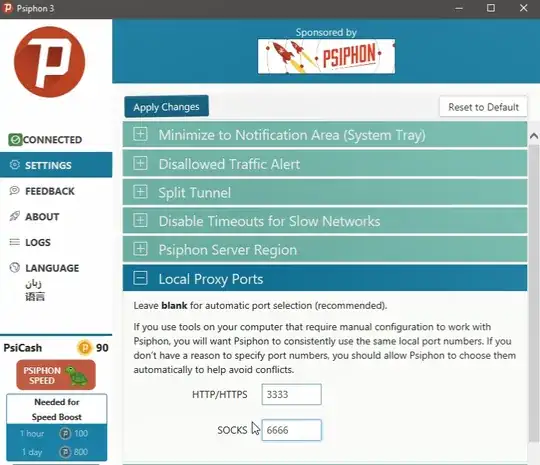Click the Psiphon Speed boost button
The height and width of the screenshot is (465, 540).
point(56,375)
